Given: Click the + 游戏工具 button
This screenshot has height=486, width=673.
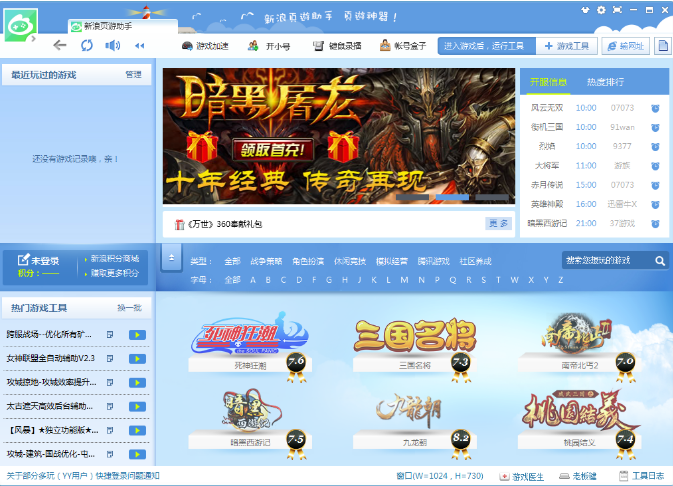Looking at the screenshot, I should pyautogui.click(x=567, y=46).
